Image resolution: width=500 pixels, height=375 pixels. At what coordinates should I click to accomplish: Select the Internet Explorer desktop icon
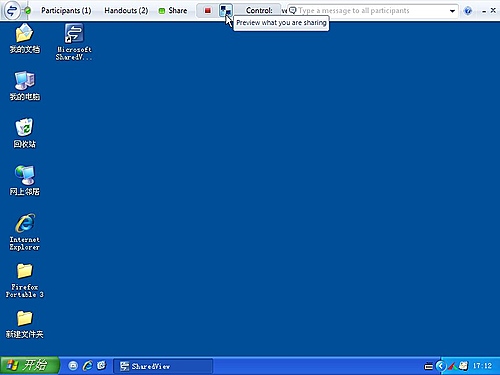(25, 232)
